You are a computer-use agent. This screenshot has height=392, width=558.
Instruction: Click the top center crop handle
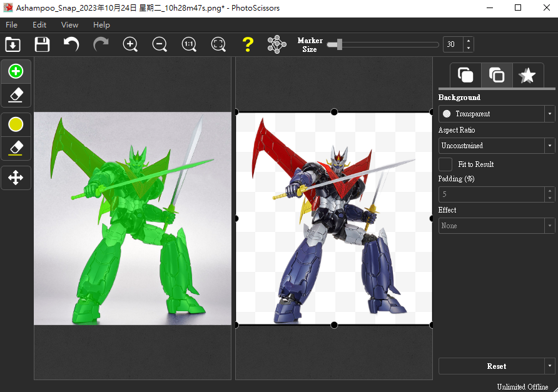[x=334, y=112]
